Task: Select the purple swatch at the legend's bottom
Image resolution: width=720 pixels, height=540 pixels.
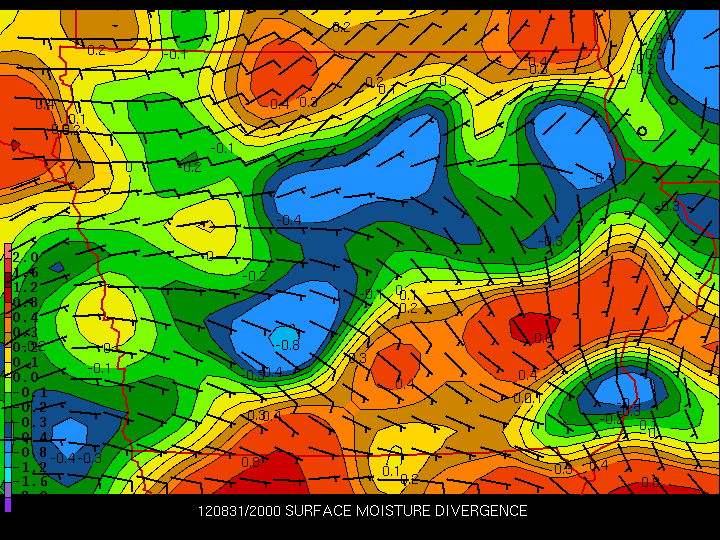Action: coord(8,504)
